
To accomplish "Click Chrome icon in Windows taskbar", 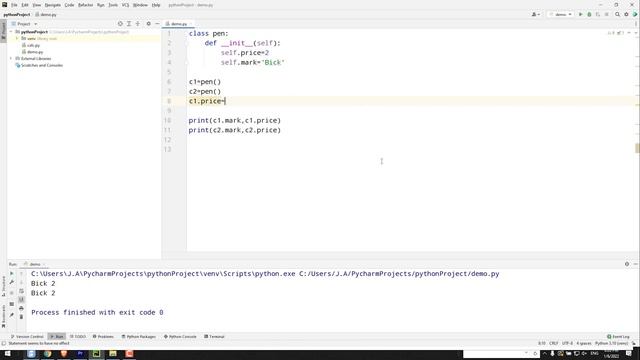I will 47,353.
